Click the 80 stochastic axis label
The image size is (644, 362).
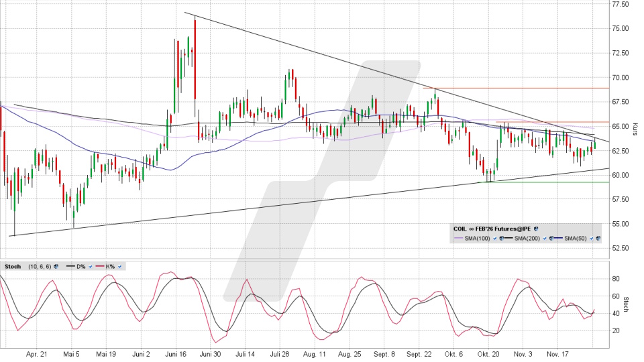tap(616, 279)
